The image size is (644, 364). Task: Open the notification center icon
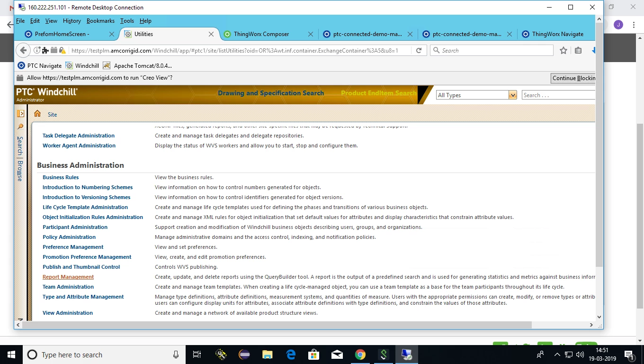pos(629,355)
